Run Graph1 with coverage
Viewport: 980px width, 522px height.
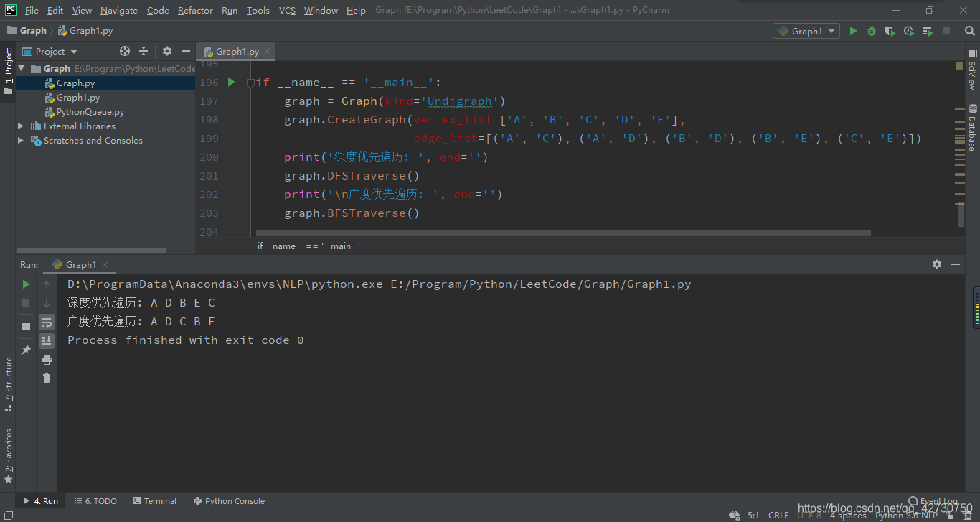point(890,31)
